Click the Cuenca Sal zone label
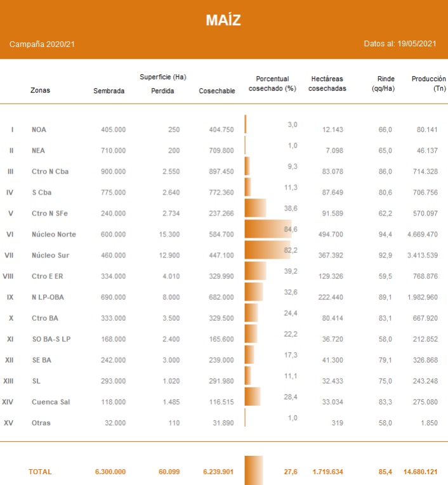 (x=51, y=402)
